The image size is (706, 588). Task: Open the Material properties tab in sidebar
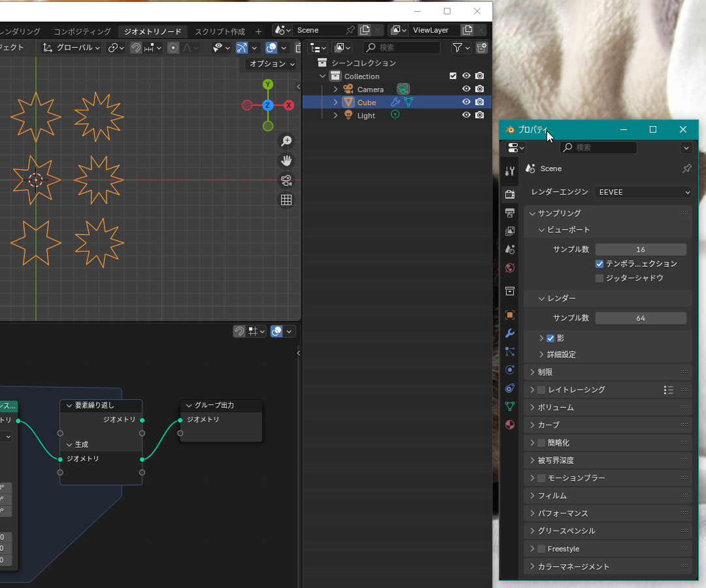point(510,425)
